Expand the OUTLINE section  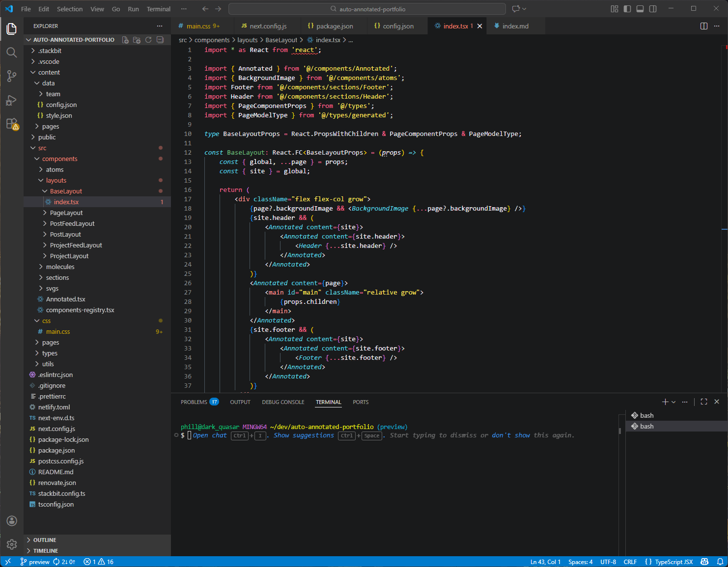[45, 540]
